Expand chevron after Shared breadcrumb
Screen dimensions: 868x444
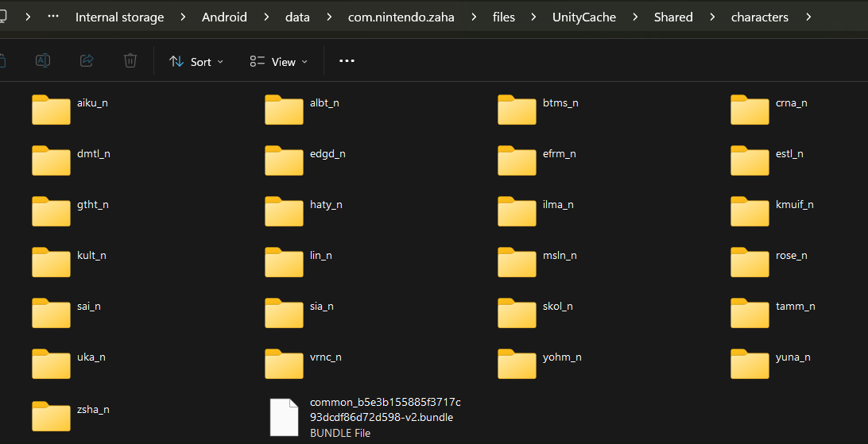[x=712, y=17]
